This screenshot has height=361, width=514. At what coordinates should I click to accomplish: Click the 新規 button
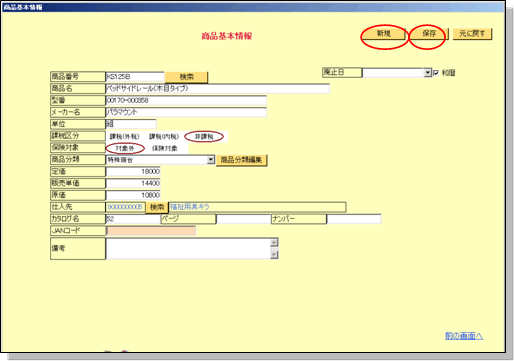[x=383, y=34]
